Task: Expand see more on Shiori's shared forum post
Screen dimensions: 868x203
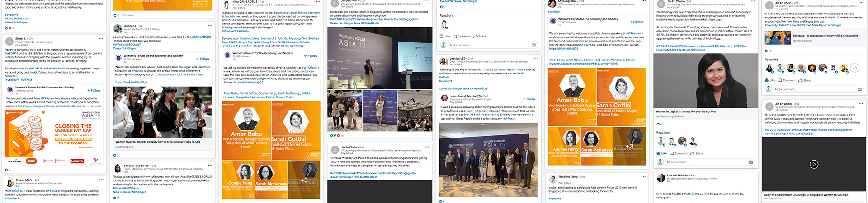Action: (x=96, y=106)
